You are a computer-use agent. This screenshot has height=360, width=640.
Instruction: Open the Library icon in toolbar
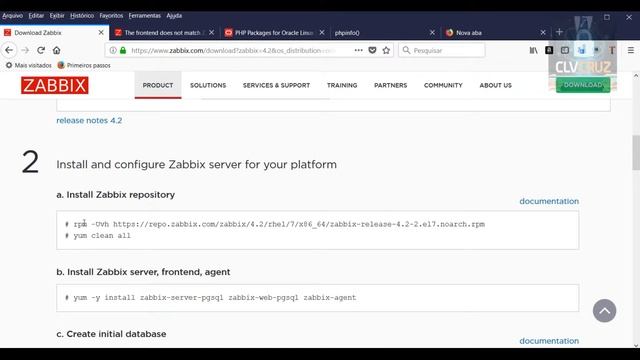533,50
